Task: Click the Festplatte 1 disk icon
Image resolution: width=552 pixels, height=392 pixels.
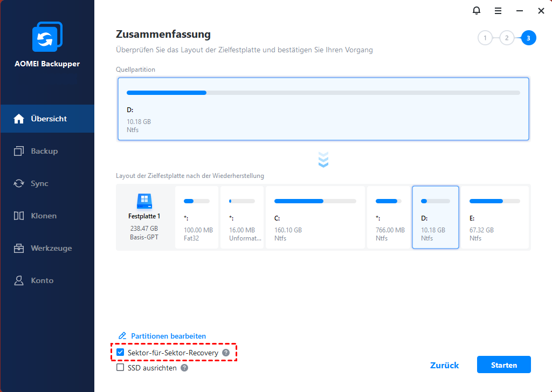Action: [144, 202]
